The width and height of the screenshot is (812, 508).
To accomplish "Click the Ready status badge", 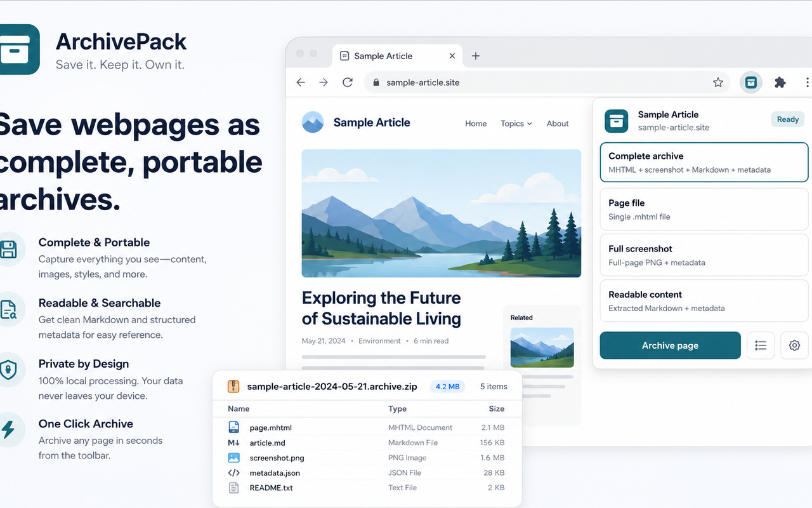I will pyautogui.click(x=788, y=119).
